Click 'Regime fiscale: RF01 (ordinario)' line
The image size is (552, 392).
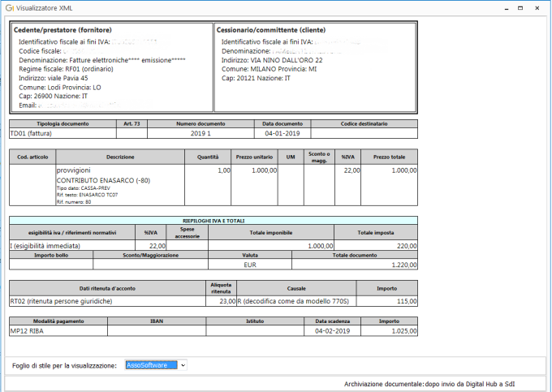click(x=67, y=69)
